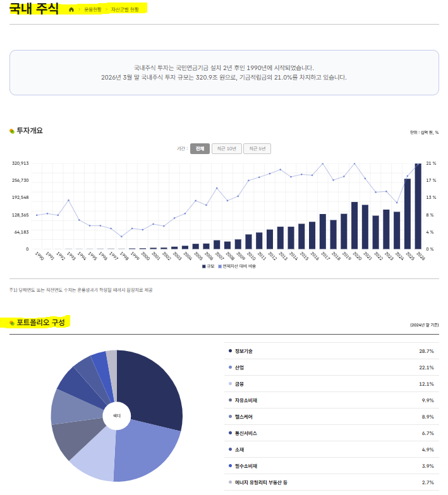The image size is (448, 495).
Task: Select 에너지 유틸리티 부동산 등 row
Action: [x=331, y=482]
